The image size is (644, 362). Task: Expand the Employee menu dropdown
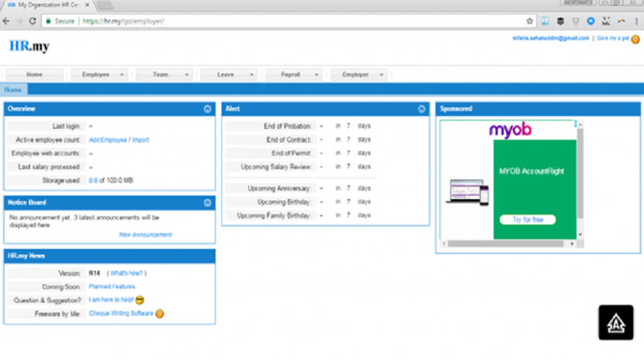(99, 75)
